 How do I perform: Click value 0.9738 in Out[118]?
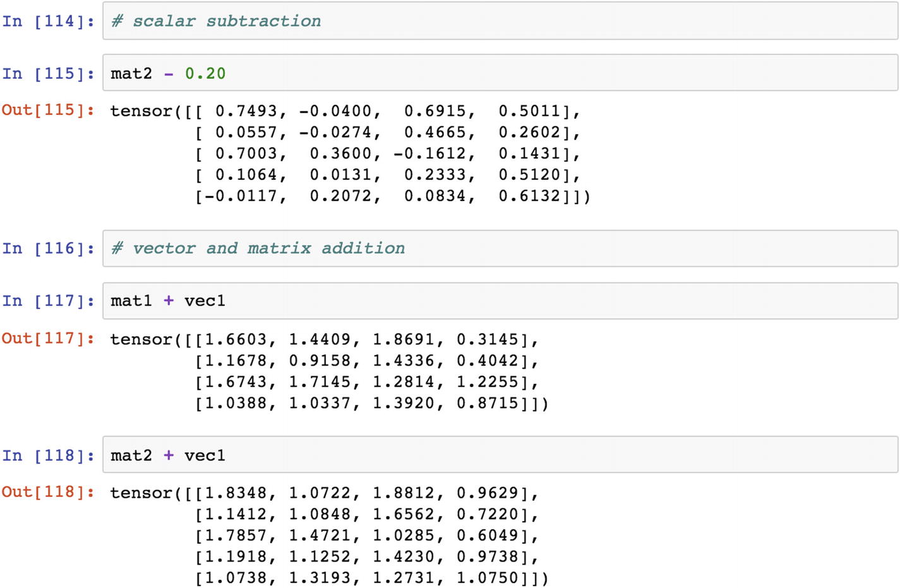coord(488,556)
